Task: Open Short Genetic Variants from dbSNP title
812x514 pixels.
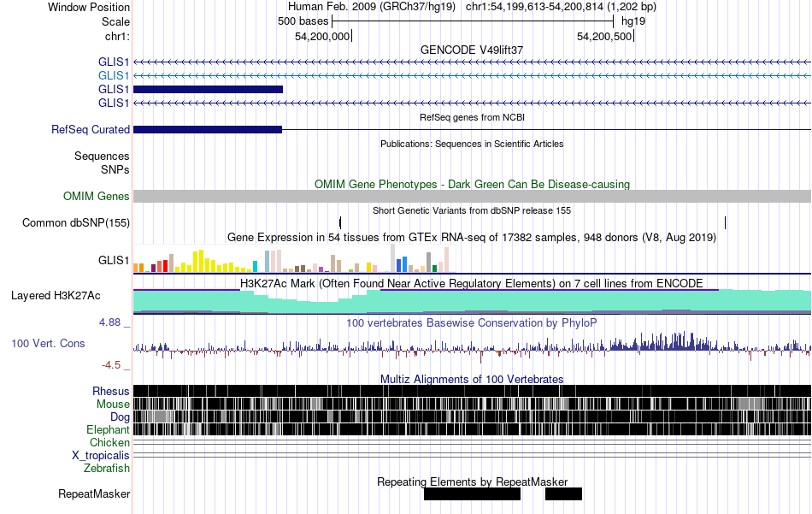Action: 472,211
